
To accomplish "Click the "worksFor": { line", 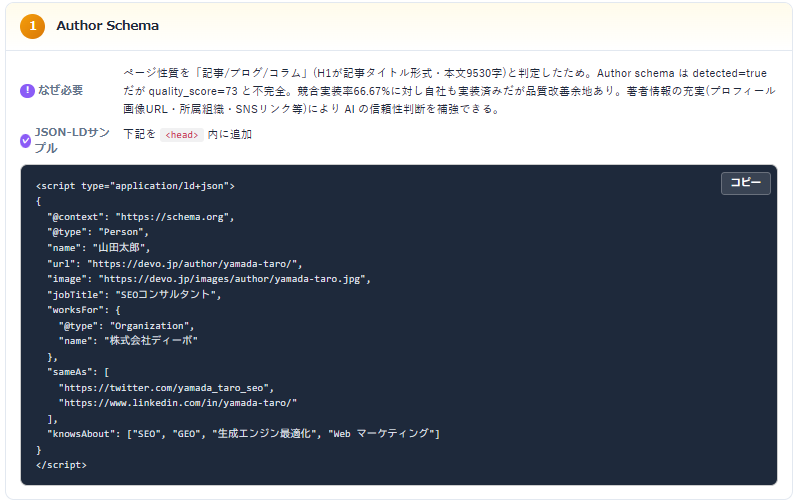I will (x=84, y=310).
